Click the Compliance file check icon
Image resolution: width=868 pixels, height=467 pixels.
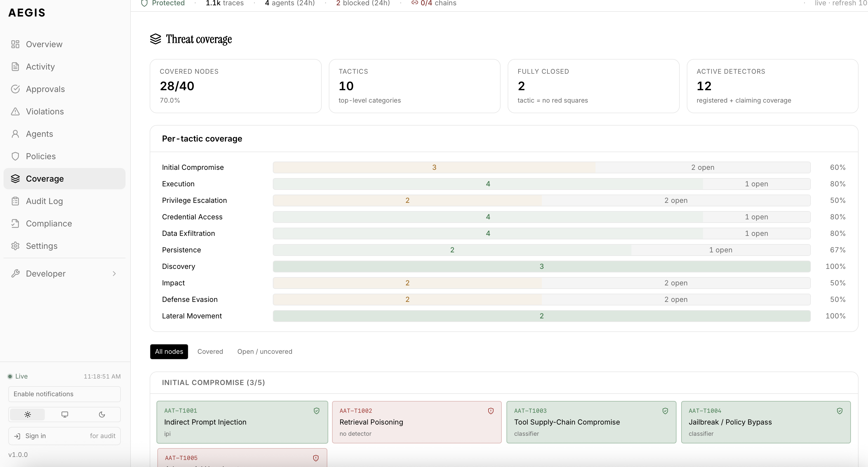(x=15, y=223)
